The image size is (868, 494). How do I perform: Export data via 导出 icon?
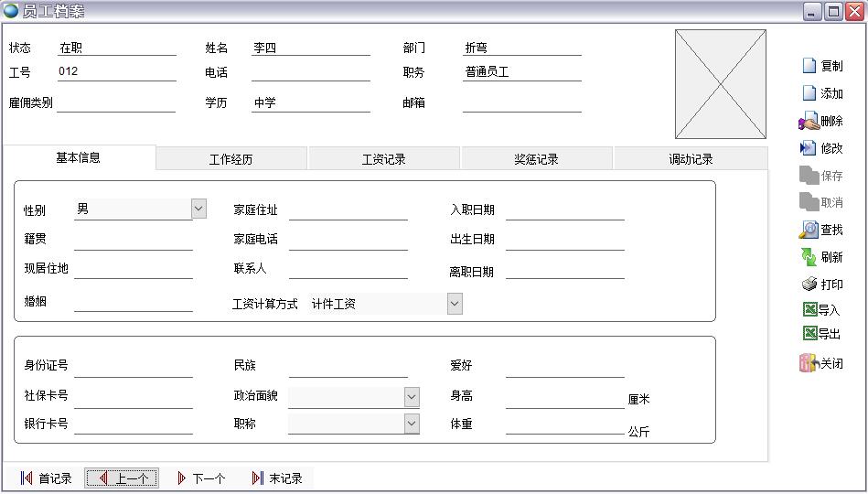(809, 334)
